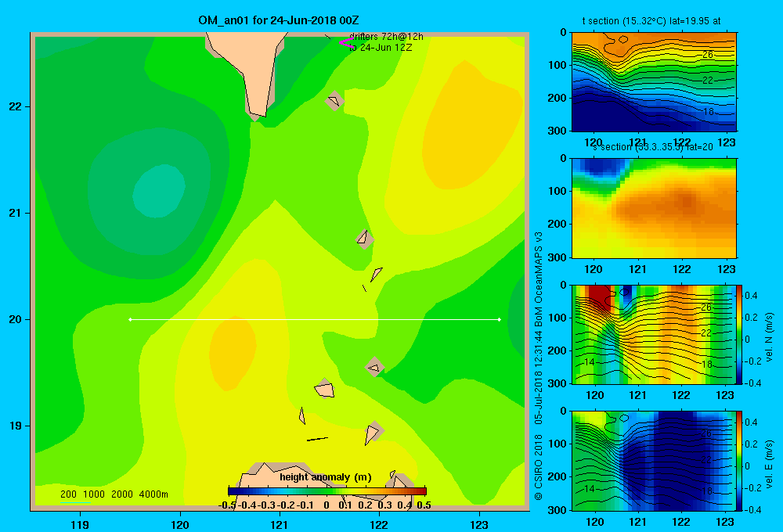Click longitude tick 123 under the main map
The image size is (783, 532).
pyautogui.click(x=479, y=524)
